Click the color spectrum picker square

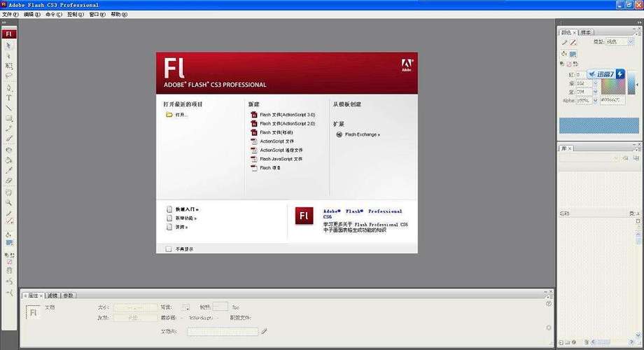[612, 87]
